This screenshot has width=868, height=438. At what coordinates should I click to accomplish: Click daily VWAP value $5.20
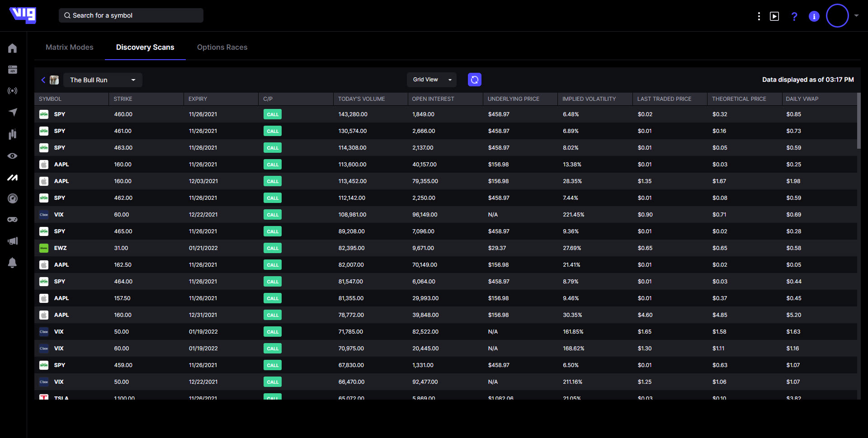coord(794,315)
